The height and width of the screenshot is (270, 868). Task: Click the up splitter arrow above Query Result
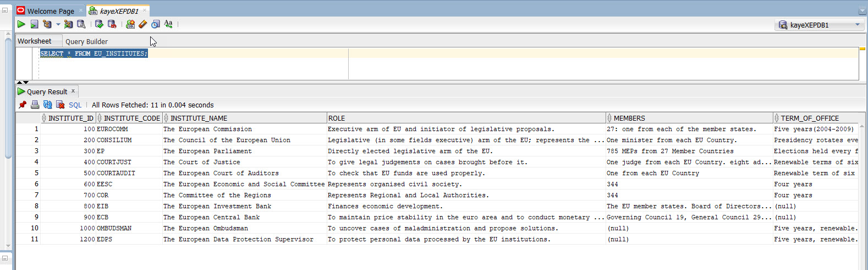(x=19, y=82)
